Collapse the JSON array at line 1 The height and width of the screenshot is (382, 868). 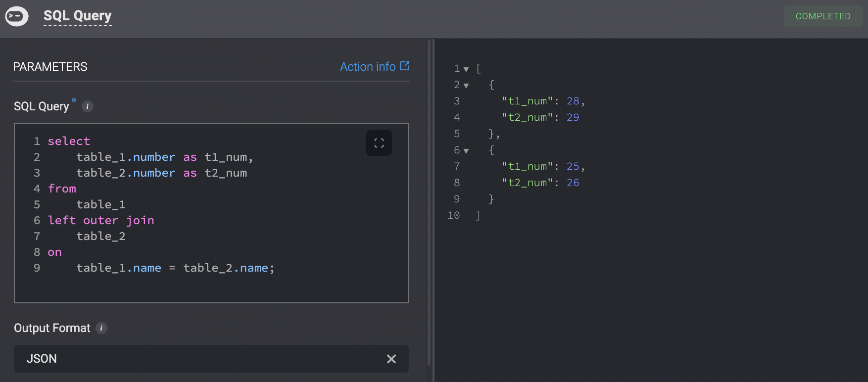[x=466, y=69]
